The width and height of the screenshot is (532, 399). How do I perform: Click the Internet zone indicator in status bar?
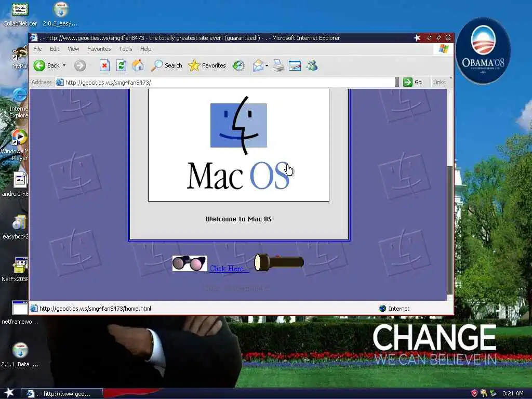coord(394,309)
